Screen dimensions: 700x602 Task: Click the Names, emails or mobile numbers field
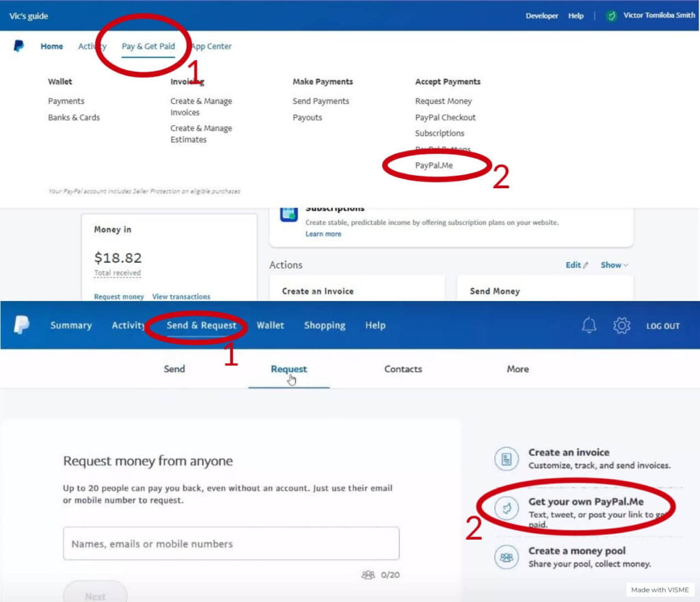tap(231, 543)
